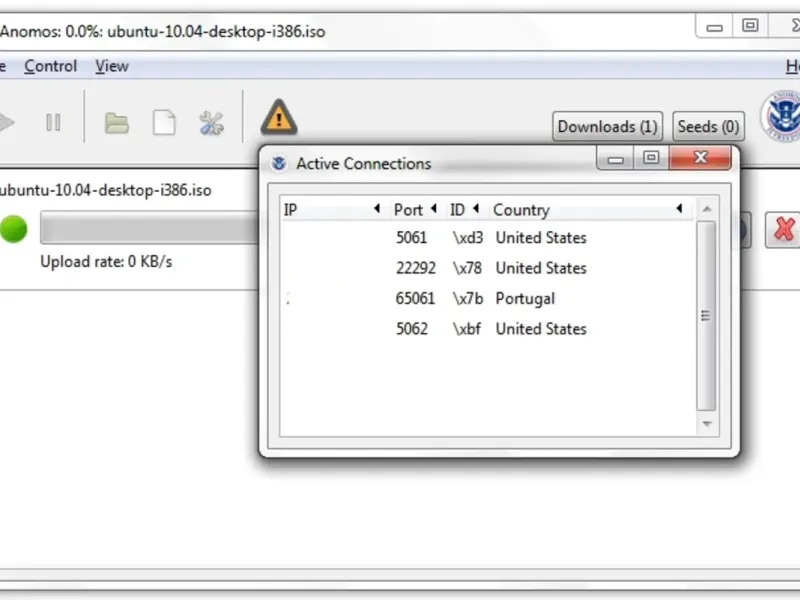Viewport: 800px width, 600px height.
Task: Click the Seeds (0) button
Action: (x=708, y=127)
